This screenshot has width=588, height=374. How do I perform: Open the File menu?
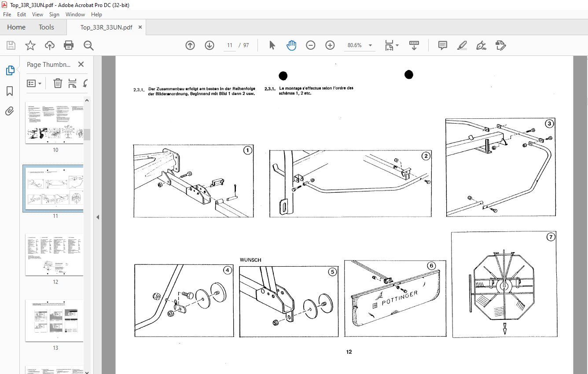click(7, 15)
